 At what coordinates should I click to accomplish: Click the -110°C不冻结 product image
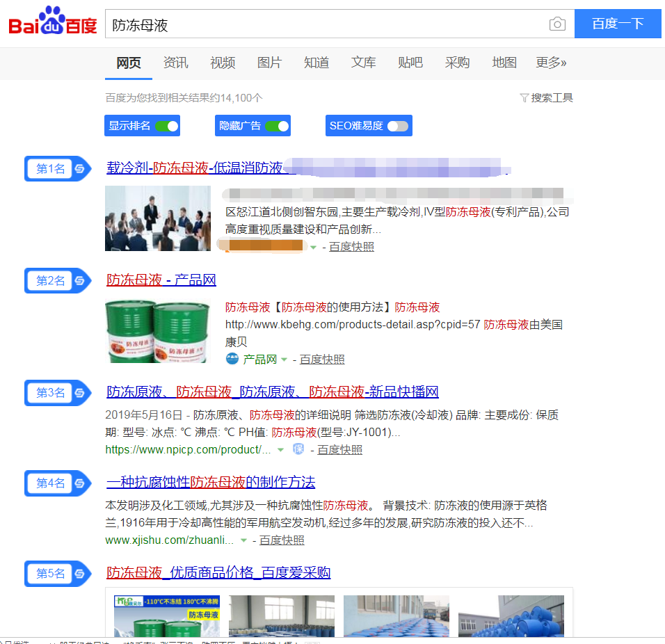(167, 616)
